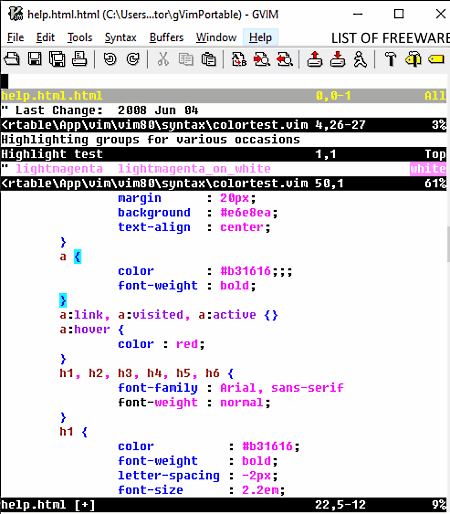The image size is (450, 514).
Task: Redo change using toolbar icon
Action: click(x=133, y=60)
